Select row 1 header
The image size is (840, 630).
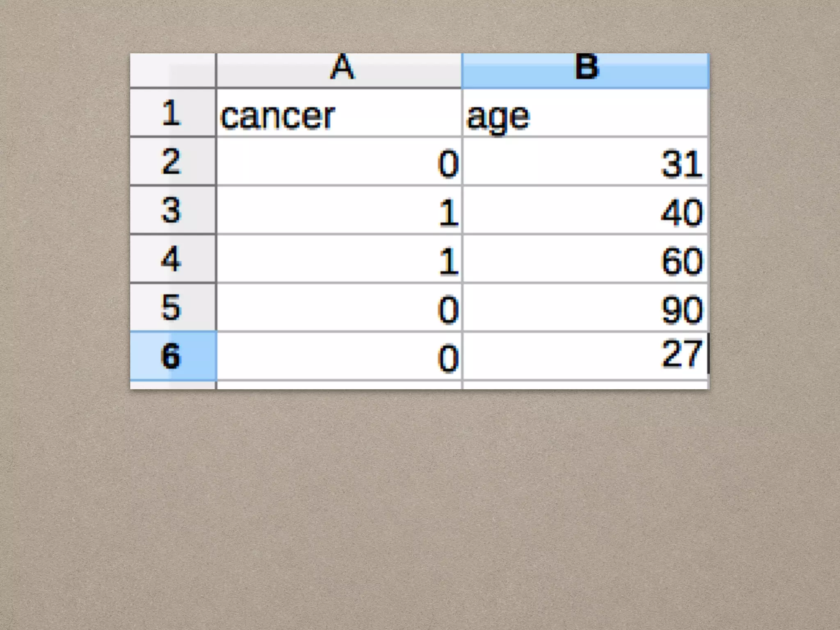point(172,113)
